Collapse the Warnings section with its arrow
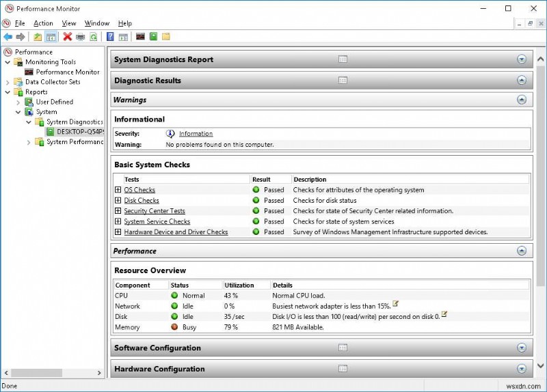 pos(522,100)
